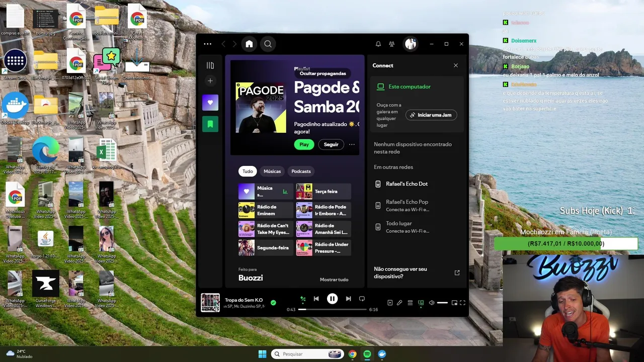Click Mostrar tudo link
Viewport: 644px width, 362px height.
(334, 280)
